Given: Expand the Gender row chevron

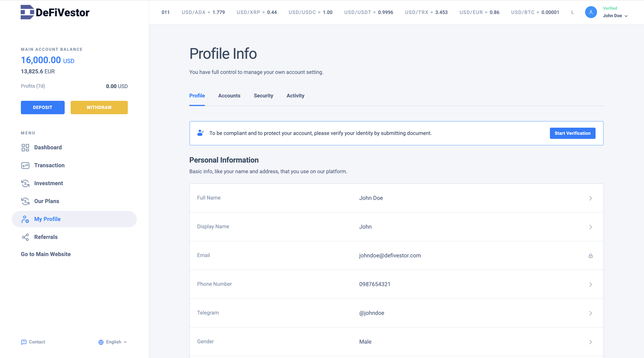Looking at the screenshot, I should (x=591, y=342).
